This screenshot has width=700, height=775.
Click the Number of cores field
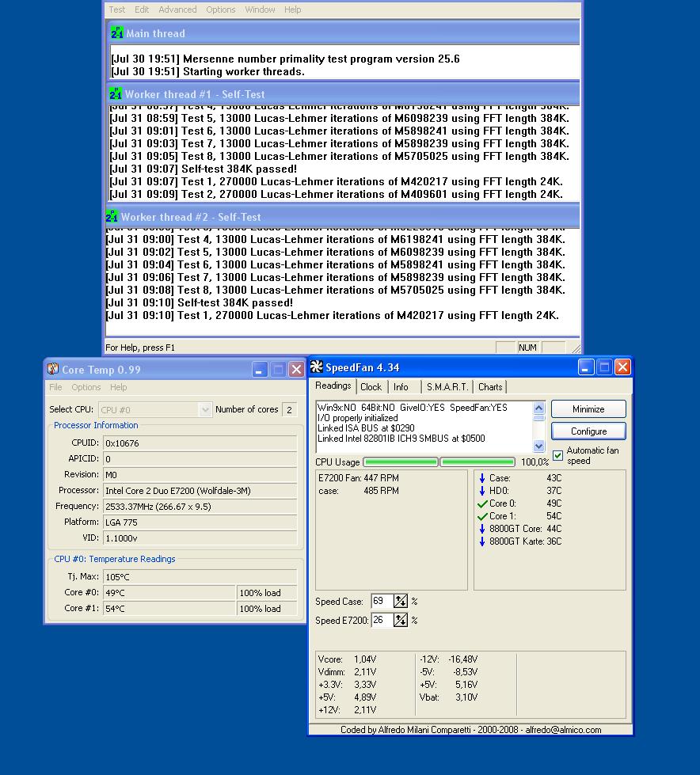289,410
